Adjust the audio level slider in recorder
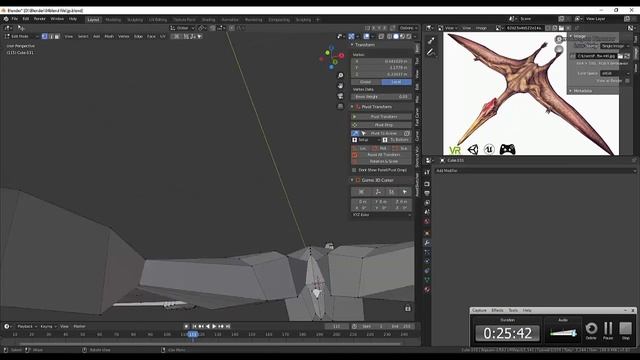 pos(563,333)
